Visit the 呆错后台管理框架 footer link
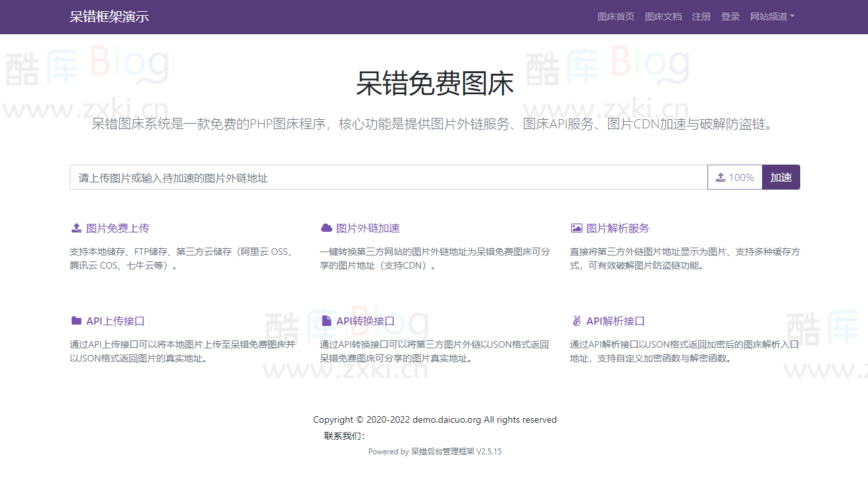Viewport: 868px width, 480px height. (442, 452)
